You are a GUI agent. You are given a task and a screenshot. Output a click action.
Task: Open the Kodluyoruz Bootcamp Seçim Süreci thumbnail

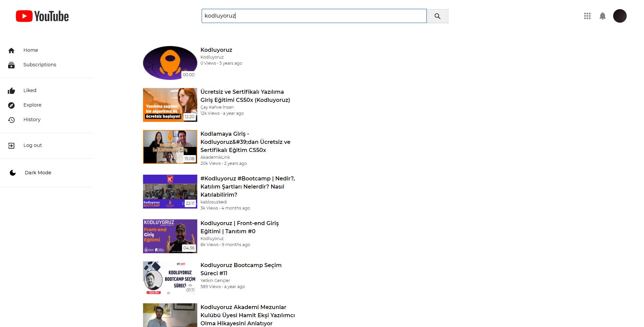point(169,278)
